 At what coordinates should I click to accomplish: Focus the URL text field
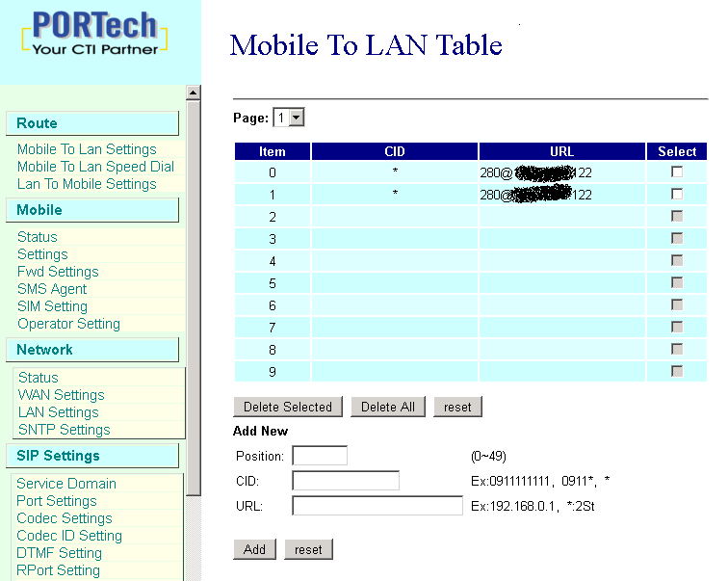point(377,506)
